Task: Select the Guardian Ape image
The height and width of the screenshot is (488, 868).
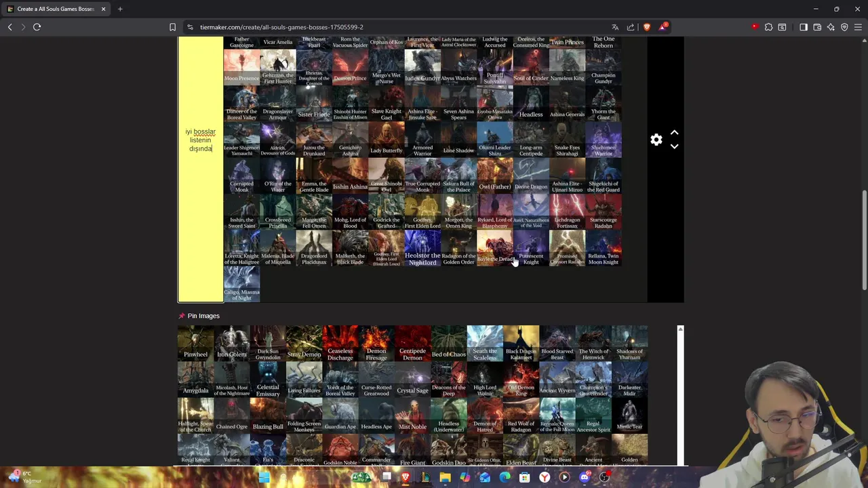Action: click(x=340, y=415)
